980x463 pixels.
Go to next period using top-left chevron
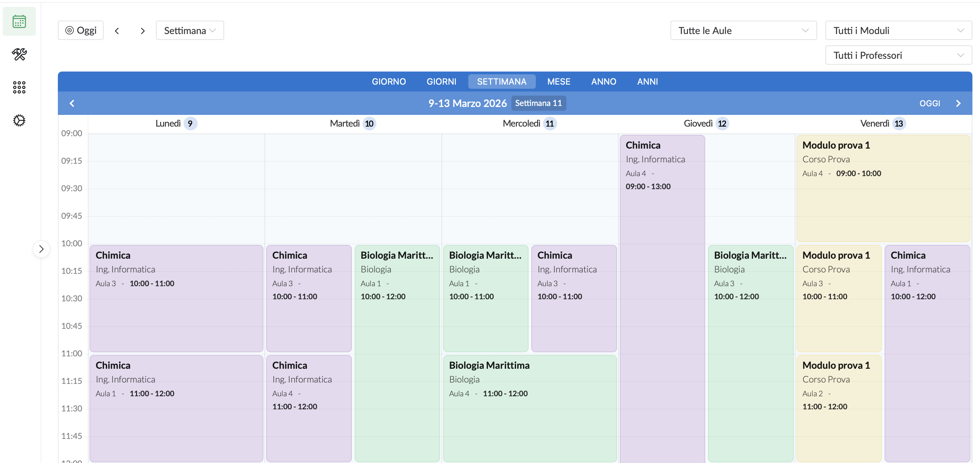(143, 31)
